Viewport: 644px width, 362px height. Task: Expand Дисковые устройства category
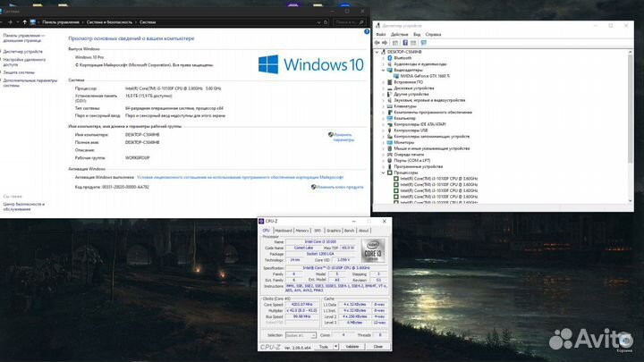tap(383, 88)
